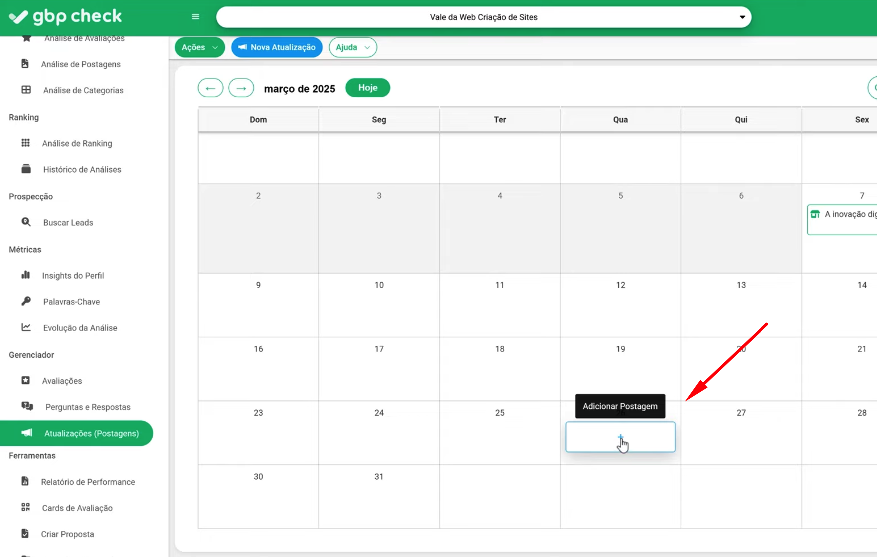Viewport: 877px width, 557px height.
Task: Toggle the hamburger menu icon
Action: pyautogui.click(x=195, y=17)
